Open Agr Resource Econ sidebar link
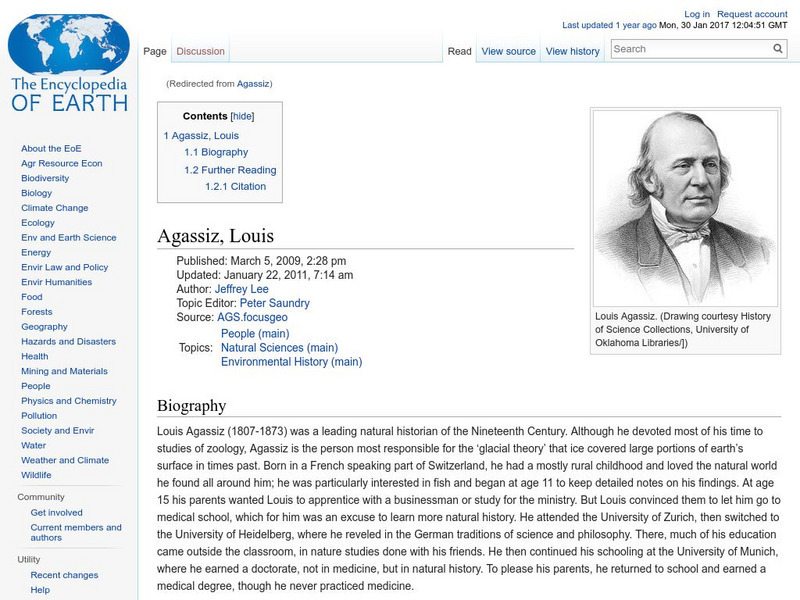The height and width of the screenshot is (600, 800). coord(62,163)
